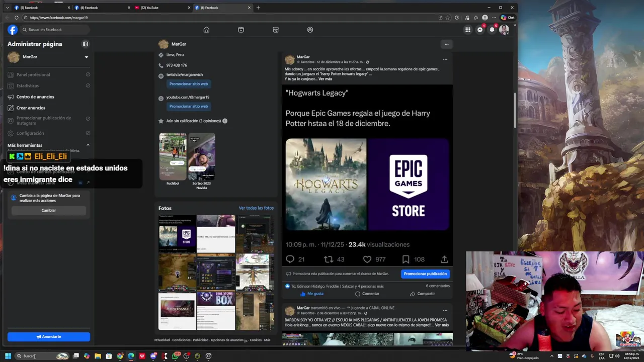The image size is (644, 362).
Task: Open options menu of CABAL ONLINE post
Action: 445,310
